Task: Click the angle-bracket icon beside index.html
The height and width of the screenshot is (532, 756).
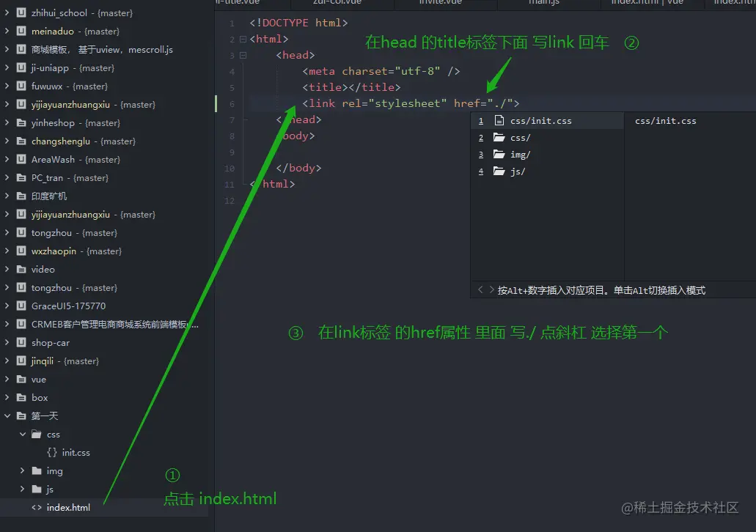Action: pos(37,507)
